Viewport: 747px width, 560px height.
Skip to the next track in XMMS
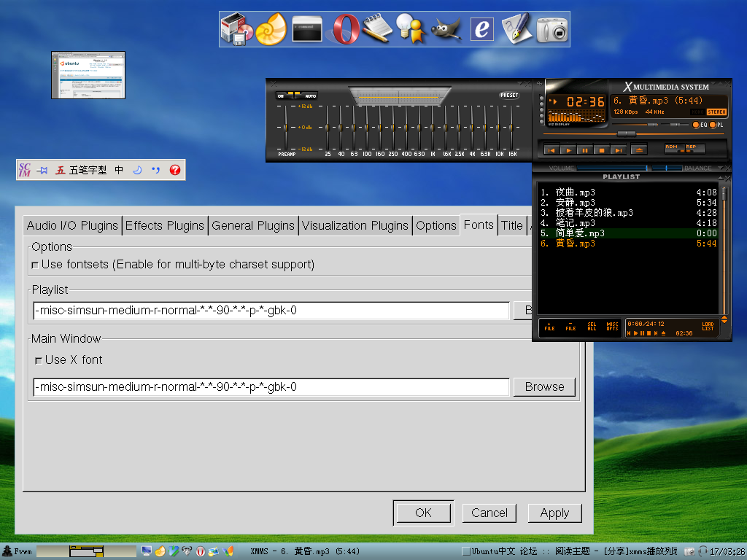coord(618,150)
